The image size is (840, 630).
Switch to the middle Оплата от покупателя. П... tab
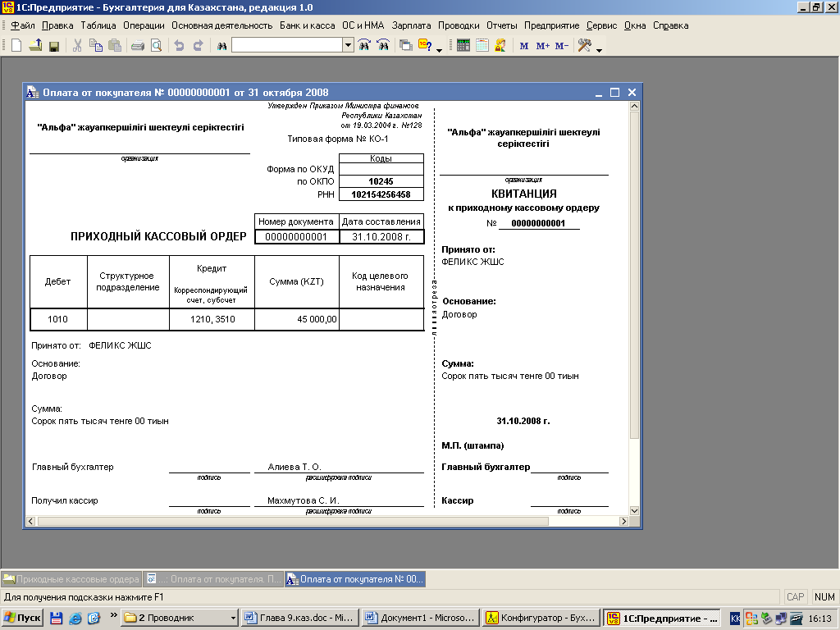pyautogui.click(x=214, y=579)
